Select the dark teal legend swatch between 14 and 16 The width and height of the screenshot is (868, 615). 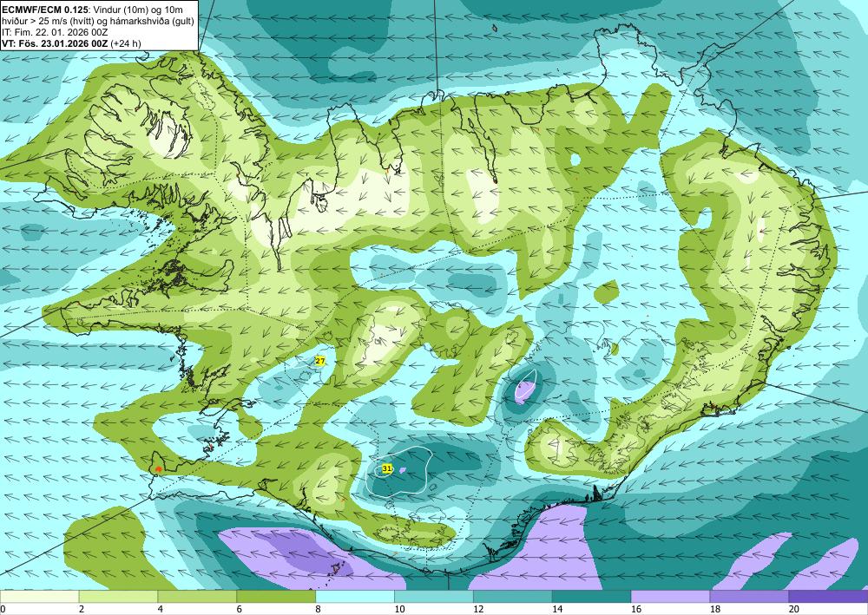tap(592, 596)
